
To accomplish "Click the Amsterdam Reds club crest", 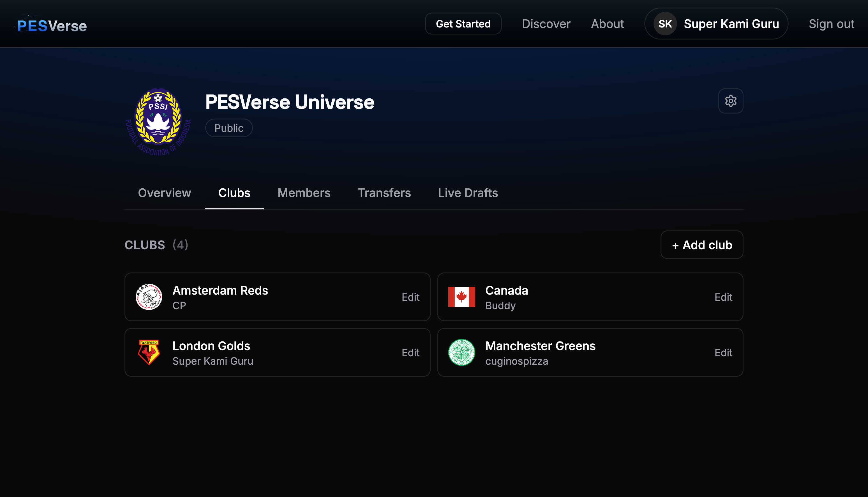I will pyautogui.click(x=149, y=297).
